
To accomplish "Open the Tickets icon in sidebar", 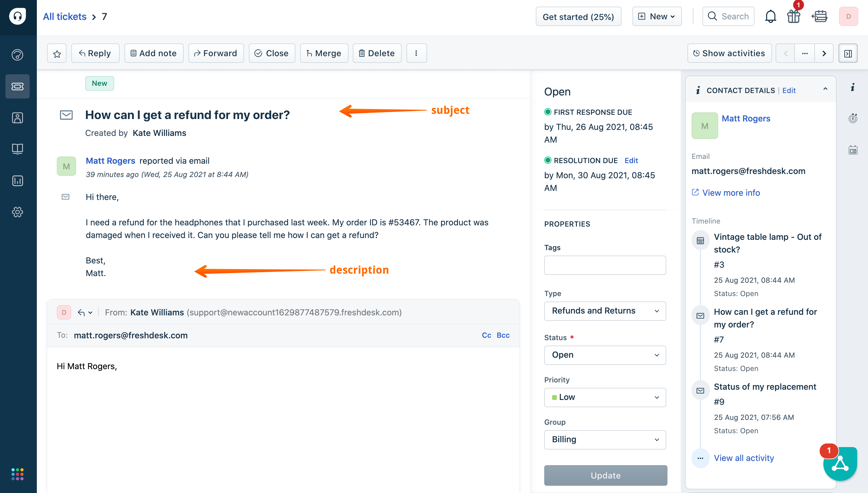I will (x=18, y=86).
